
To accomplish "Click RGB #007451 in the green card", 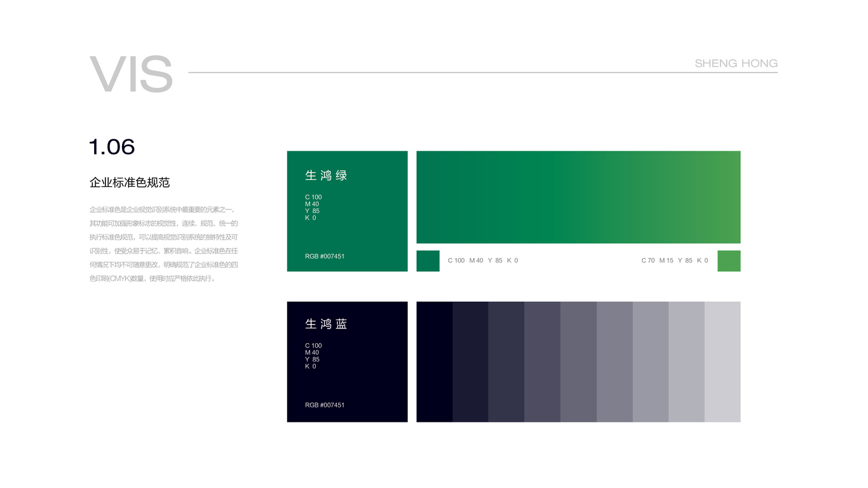I will point(325,256).
